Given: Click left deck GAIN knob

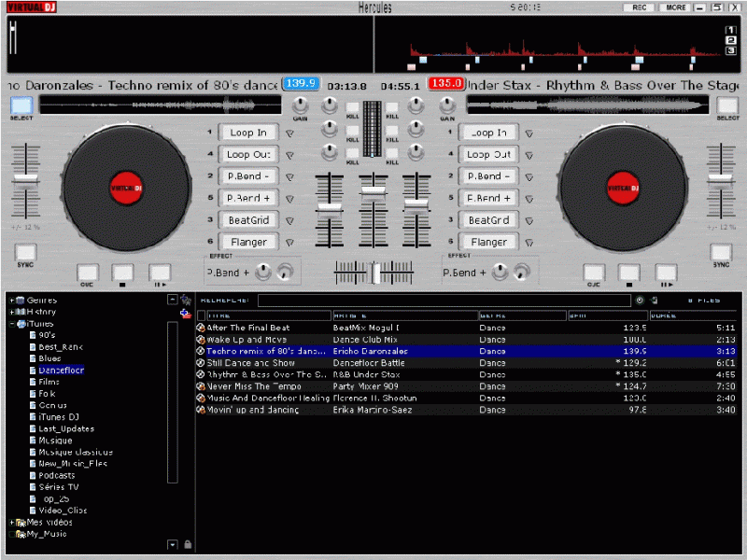Looking at the screenshot, I should tap(300, 105).
